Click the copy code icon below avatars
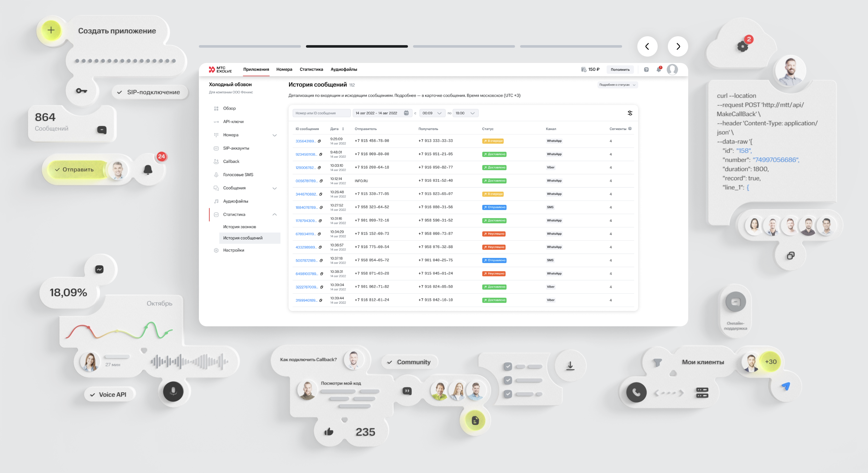The height and width of the screenshot is (473, 868). point(790,256)
